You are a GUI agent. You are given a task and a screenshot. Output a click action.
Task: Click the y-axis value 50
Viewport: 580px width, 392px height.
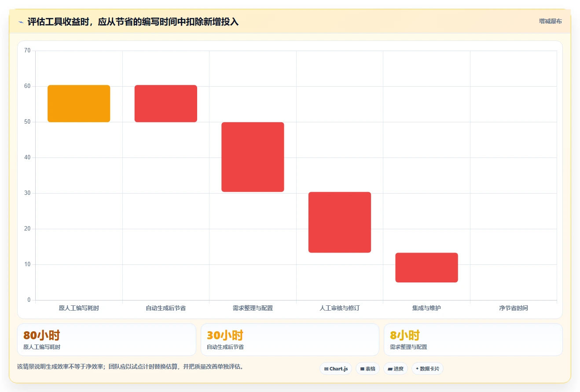click(27, 122)
